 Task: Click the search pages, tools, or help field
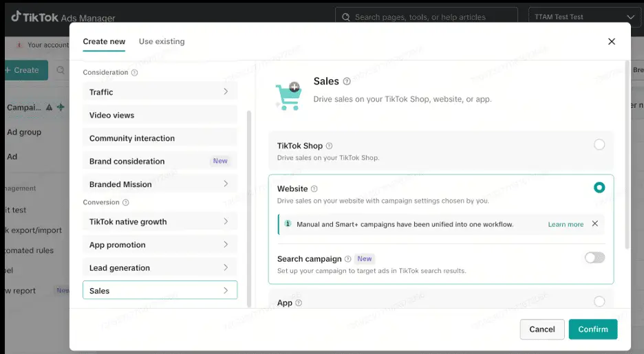(427, 16)
